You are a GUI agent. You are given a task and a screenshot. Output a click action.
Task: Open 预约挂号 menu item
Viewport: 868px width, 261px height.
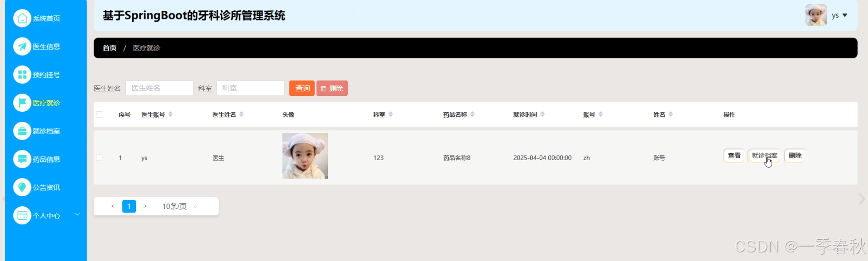46,75
